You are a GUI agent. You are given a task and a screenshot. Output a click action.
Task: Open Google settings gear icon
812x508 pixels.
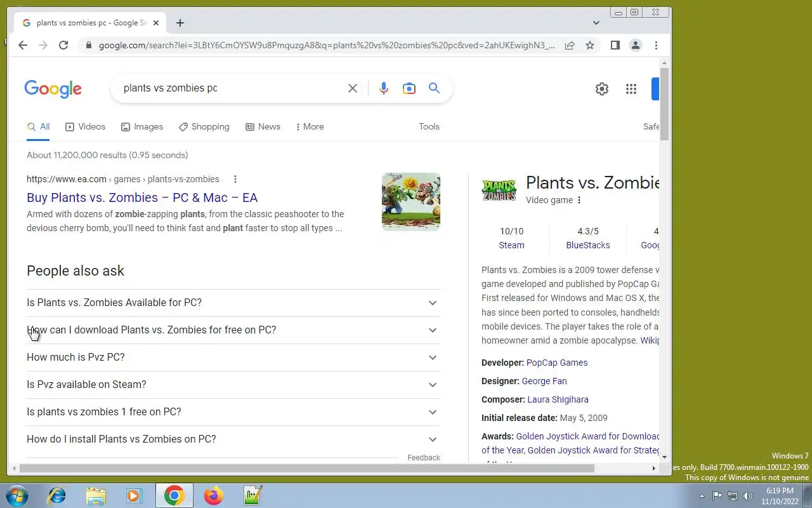click(x=602, y=89)
